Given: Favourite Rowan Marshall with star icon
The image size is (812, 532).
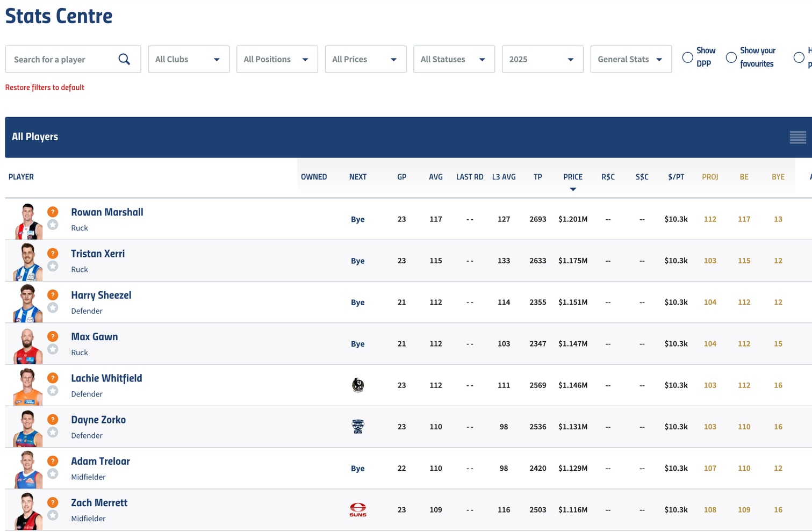Looking at the screenshot, I should click(53, 225).
